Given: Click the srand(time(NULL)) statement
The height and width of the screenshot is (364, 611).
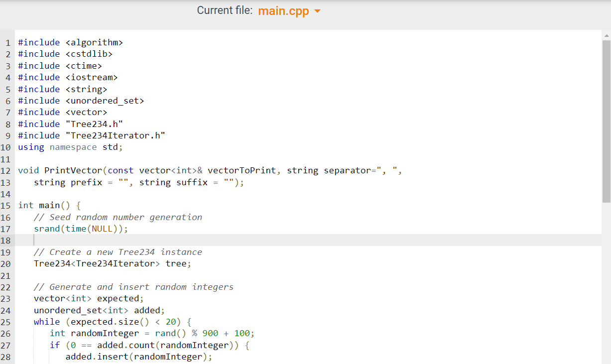Looking at the screenshot, I should coord(80,229).
